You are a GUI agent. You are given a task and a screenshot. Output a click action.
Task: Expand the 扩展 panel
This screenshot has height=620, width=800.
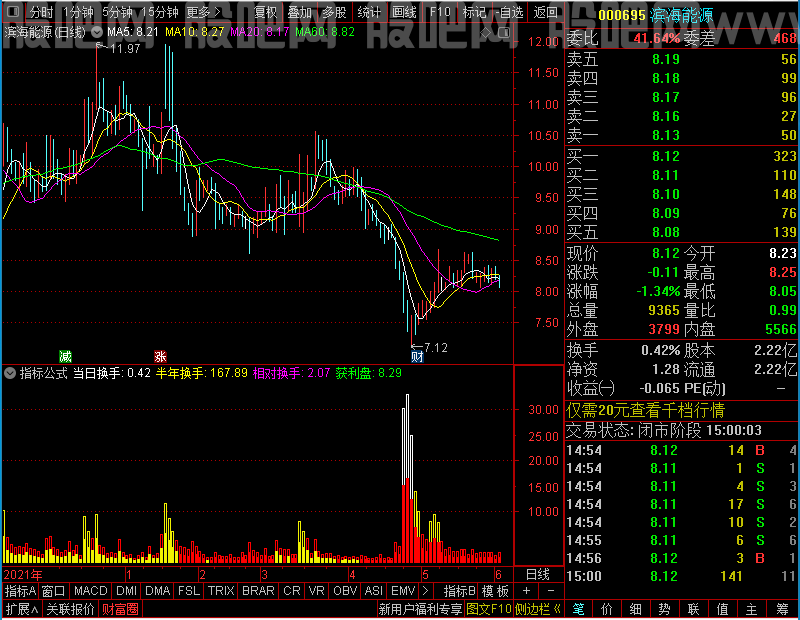coord(22,609)
